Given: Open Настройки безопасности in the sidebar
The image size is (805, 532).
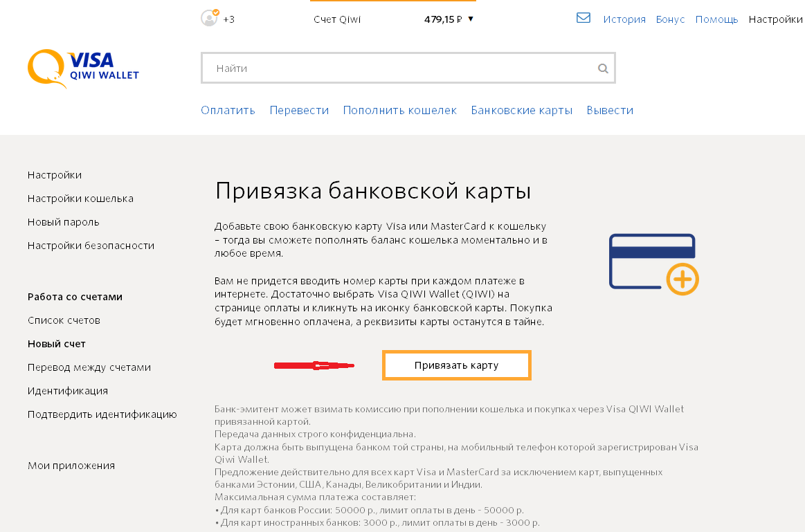Looking at the screenshot, I should [91, 246].
